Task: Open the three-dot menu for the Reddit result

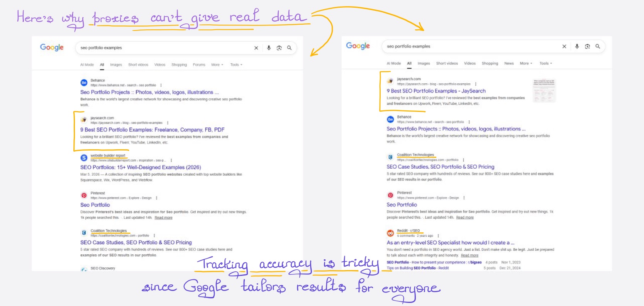Action: click(x=438, y=236)
